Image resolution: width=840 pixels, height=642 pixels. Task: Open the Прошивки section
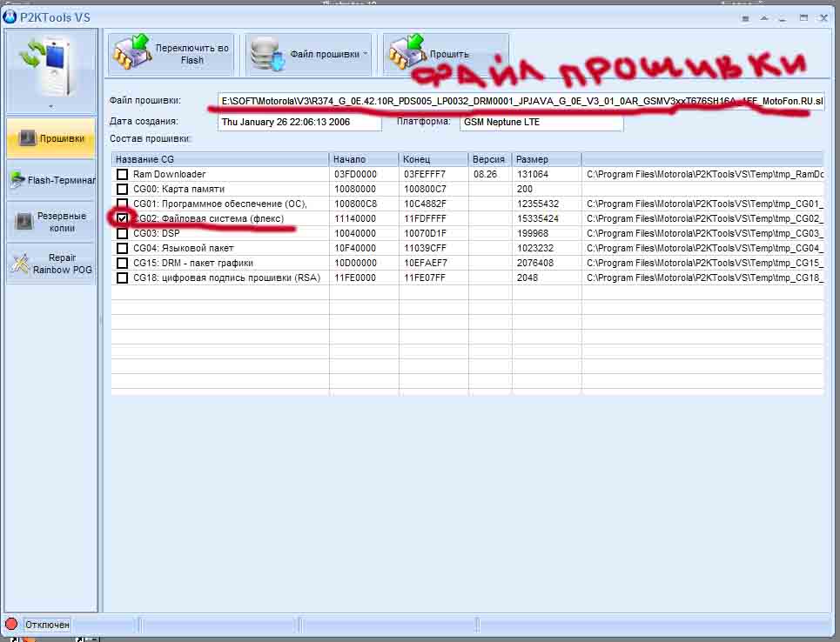51,138
